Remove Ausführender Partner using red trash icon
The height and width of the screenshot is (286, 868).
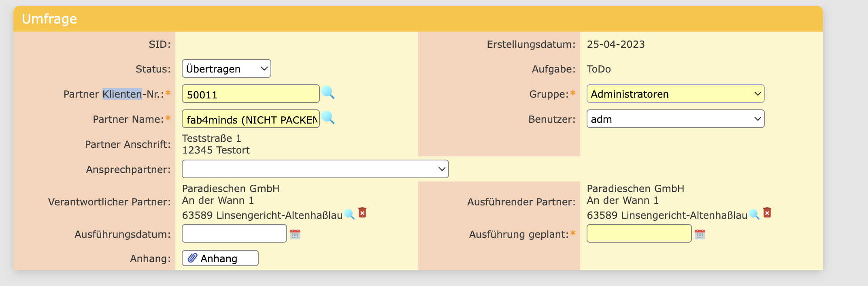coord(767,213)
